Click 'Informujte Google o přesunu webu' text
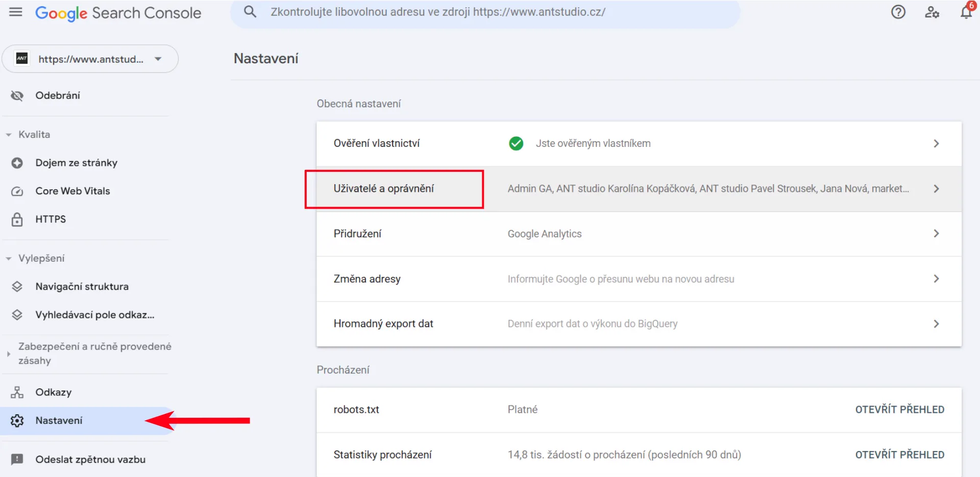Image resolution: width=980 pixels, height=477 pixels. click(x=621, y=279)
